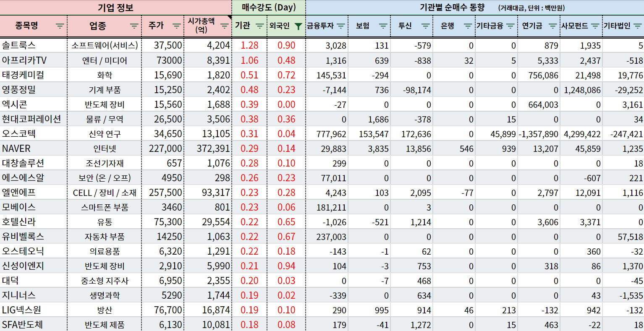The image size is (644, 331).
Task: Open the 투신 column filter
Action: [426, 26]
